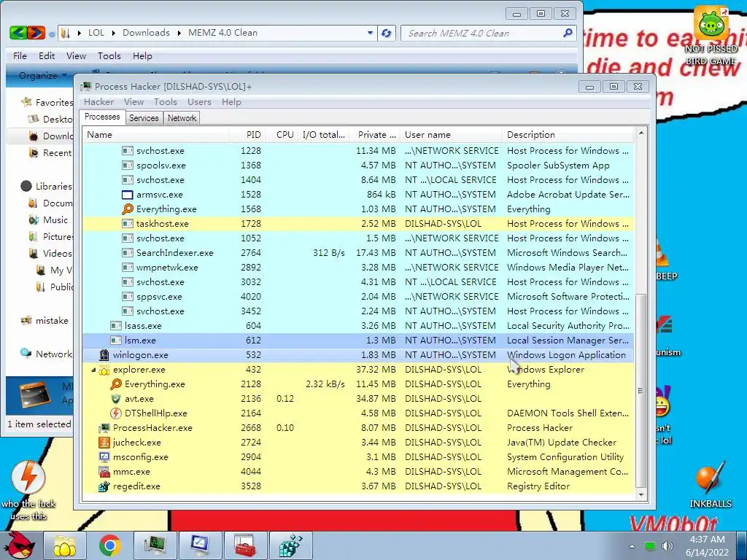Open the Organize dropdown in Explorer
Screen dimensions: 747x560
click(x=42, y=76)
